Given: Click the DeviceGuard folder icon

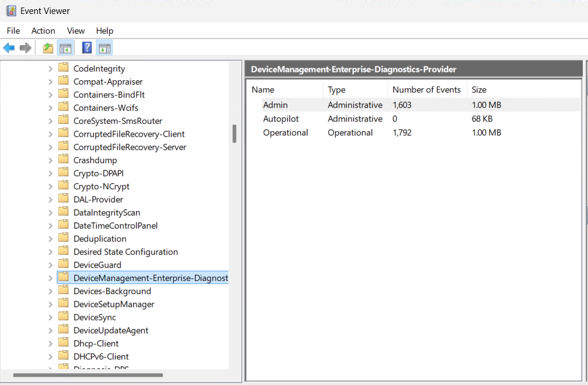Looking at the screenshot, I should (x=64, y=264).
